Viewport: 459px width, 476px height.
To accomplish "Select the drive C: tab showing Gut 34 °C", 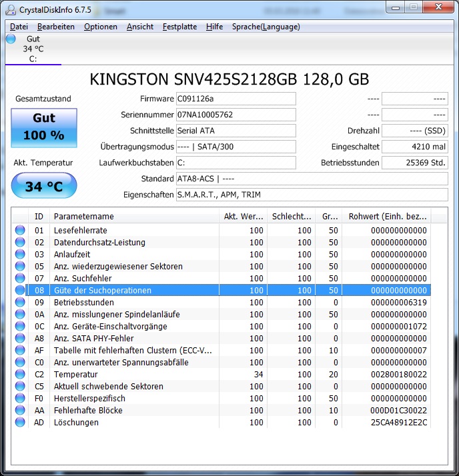I will coord(33,49).
